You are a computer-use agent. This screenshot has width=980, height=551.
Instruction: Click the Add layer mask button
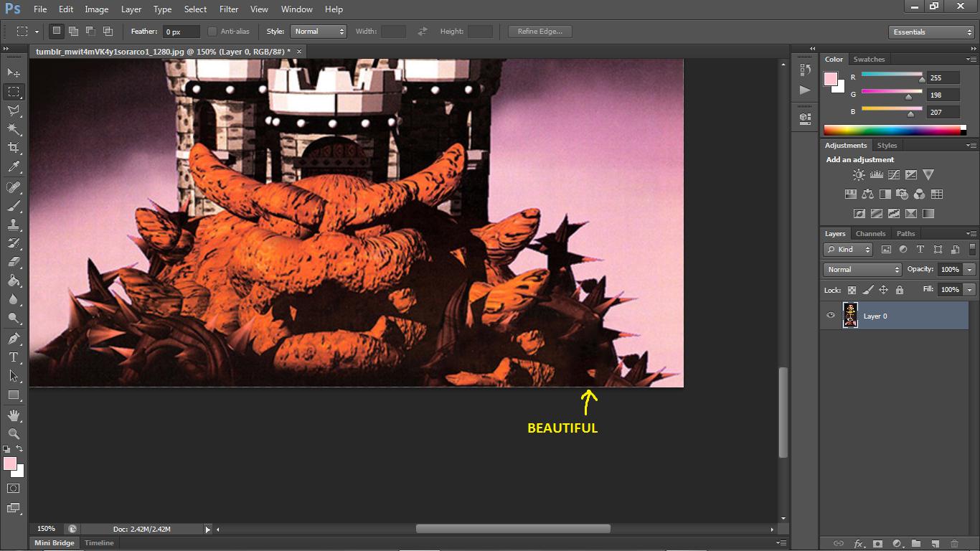877,544
